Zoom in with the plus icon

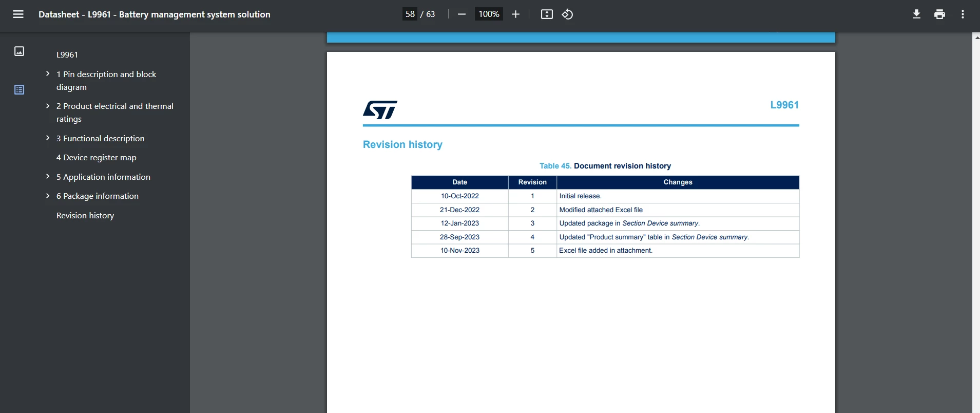click(516, 14)
